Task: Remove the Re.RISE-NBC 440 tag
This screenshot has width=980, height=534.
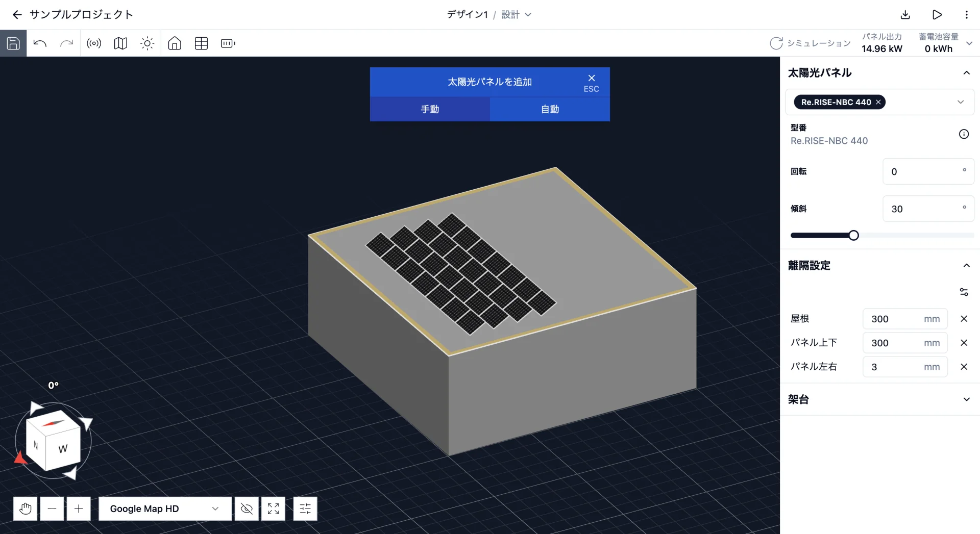Action: tap(878, 102)
